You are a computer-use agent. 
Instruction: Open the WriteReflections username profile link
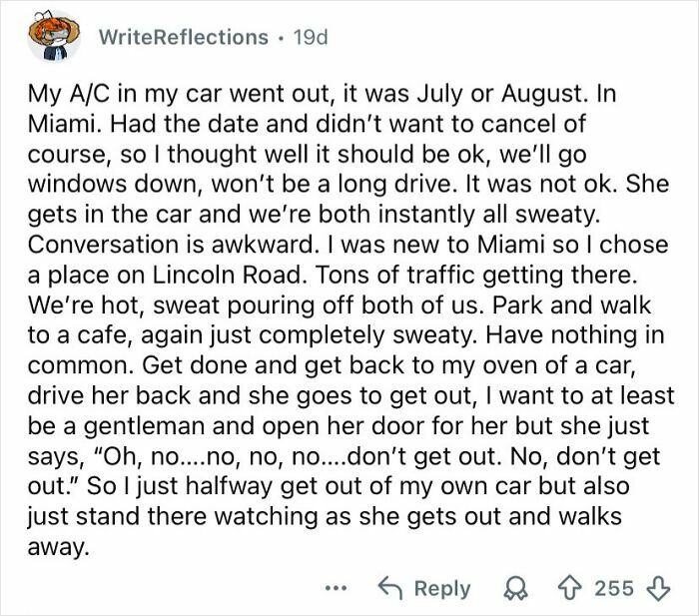pos(185,38)
